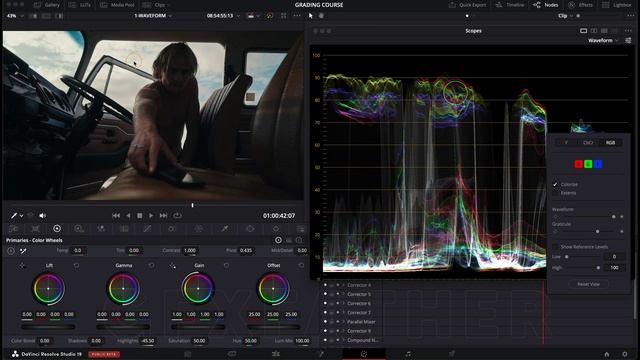640x360 pixels.
Task: Enable Show Reference Levels checkbox
Action: [x=555, y=247]
